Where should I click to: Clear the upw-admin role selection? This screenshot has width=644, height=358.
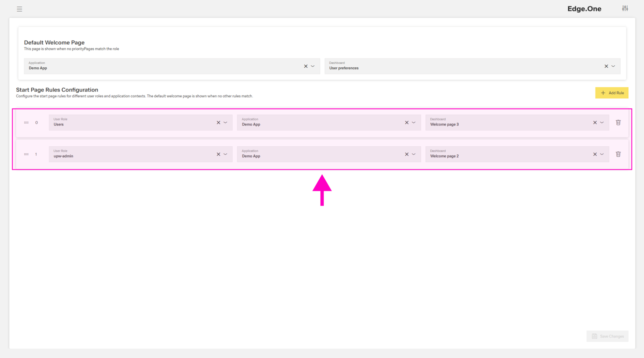pos(218,154)
